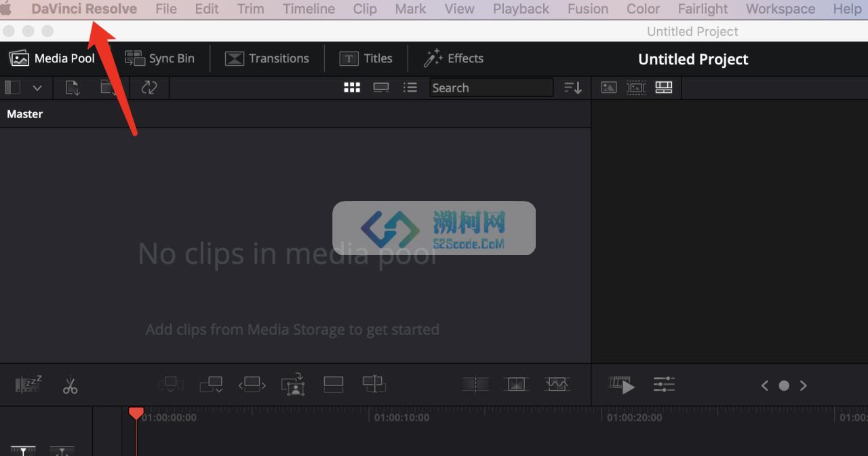Click the Boring Detector icon
The height and width of the screenshot is (456, 868).
pyautogui.click(x=28, y=384)
